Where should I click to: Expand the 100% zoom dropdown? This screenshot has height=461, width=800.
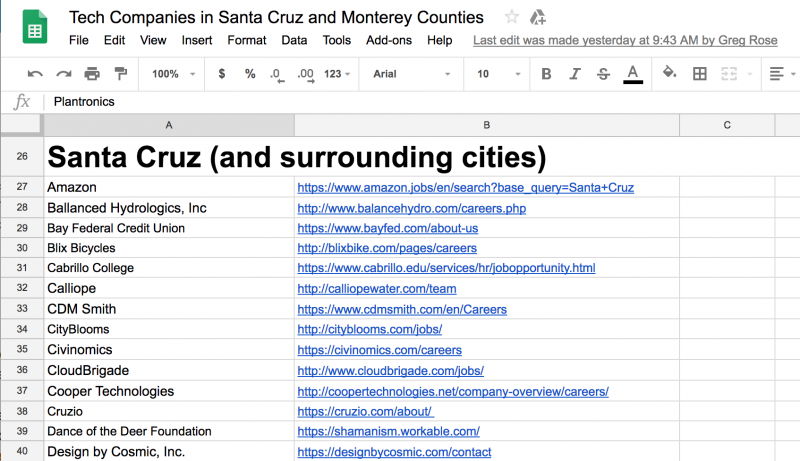coord(172,74)
